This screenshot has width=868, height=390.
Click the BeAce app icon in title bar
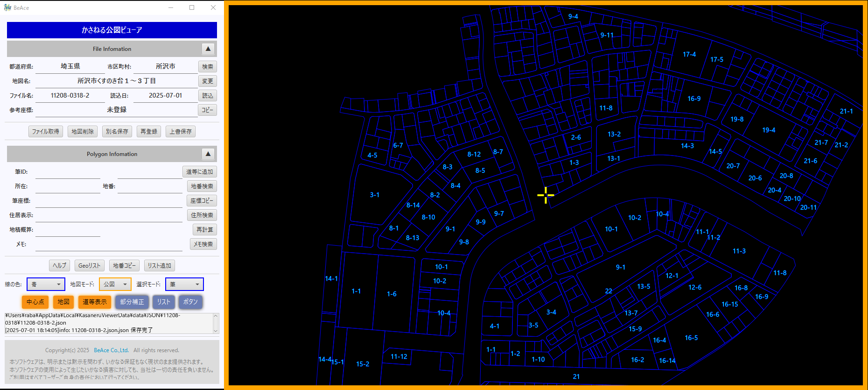(x=7, y=7)
